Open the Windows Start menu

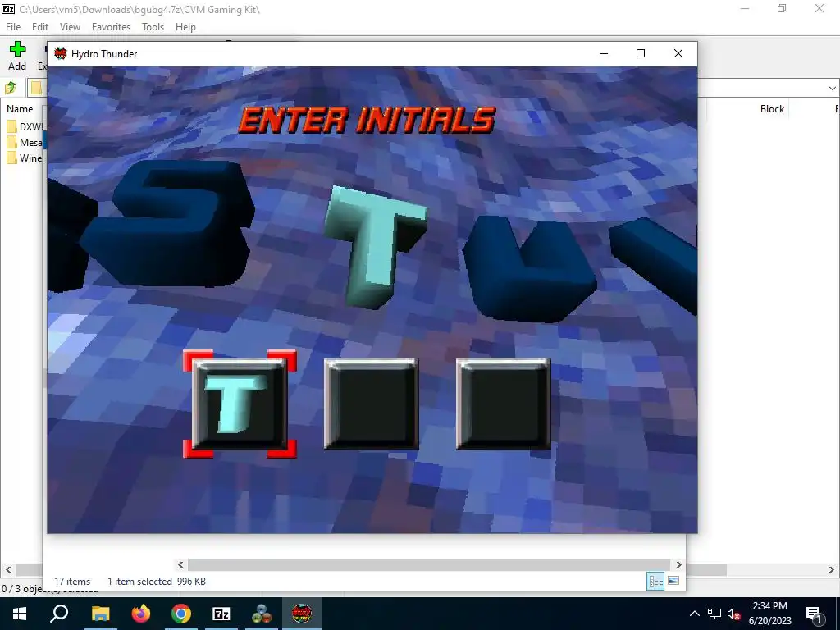(20, 614)
